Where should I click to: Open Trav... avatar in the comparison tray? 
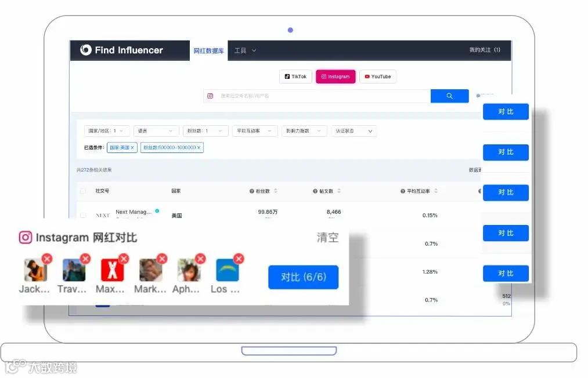74,270
